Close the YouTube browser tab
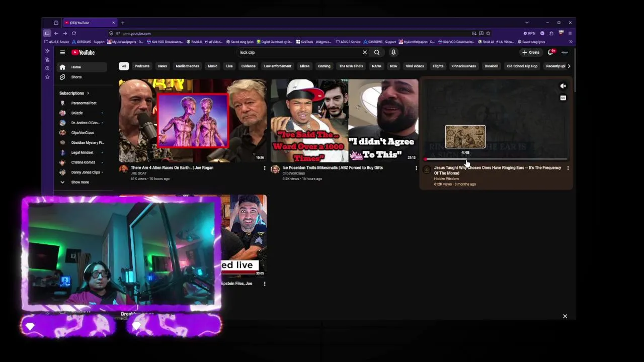 pyautogui.click(x=113, y=23)
